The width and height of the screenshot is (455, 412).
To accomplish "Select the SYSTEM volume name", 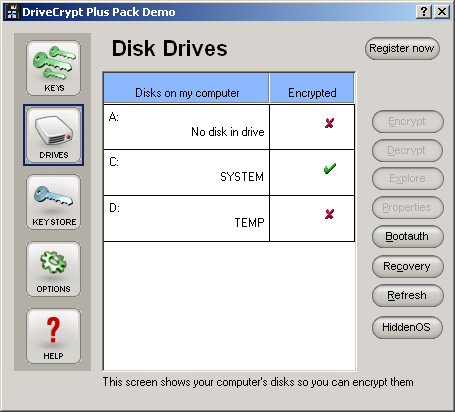I will (242, 177).
